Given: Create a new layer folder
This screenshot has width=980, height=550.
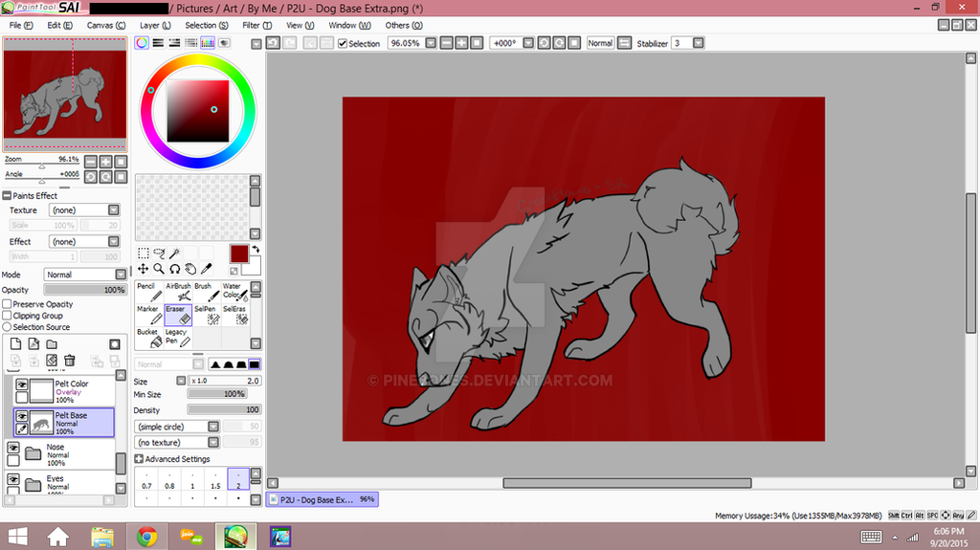Looking at the screenshot, I should pos(52,343).
